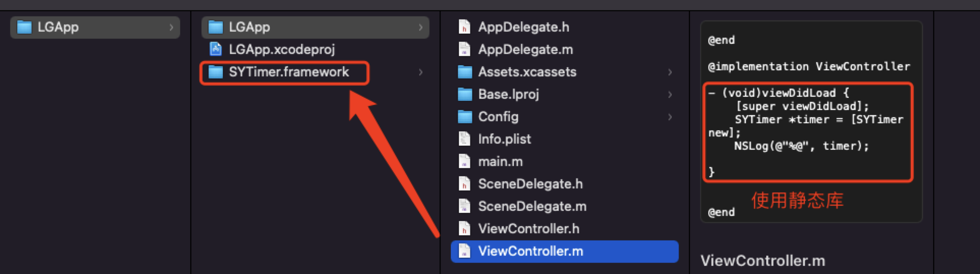
Task: Click the LGApp folder icon in first column
Action: pyautogui.click(x=24, y=27)
